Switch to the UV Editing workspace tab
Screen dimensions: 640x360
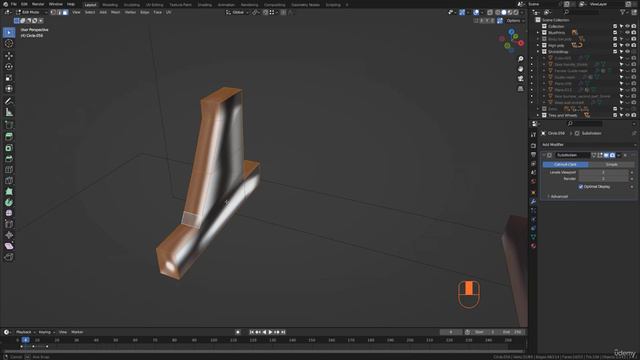tap(154, 5)
